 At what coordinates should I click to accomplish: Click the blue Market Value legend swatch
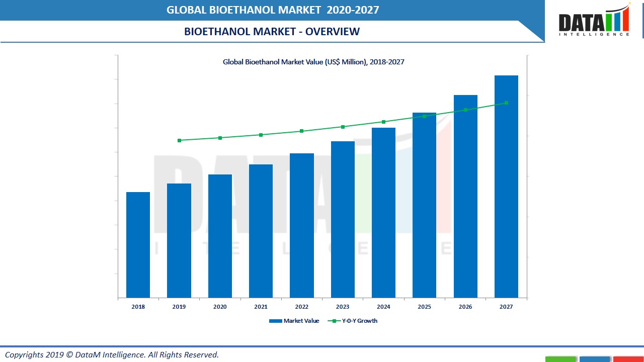275,321
